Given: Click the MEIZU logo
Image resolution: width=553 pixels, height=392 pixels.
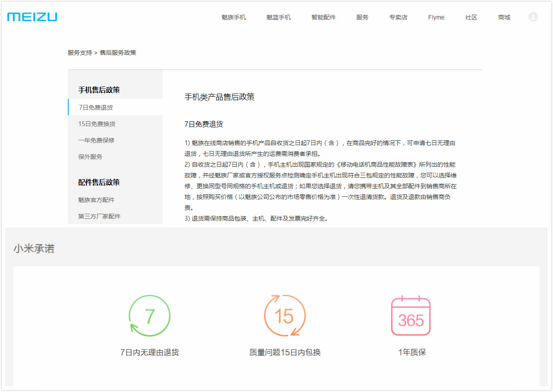Looking at the screenshot, I should [x=31, y=17].
